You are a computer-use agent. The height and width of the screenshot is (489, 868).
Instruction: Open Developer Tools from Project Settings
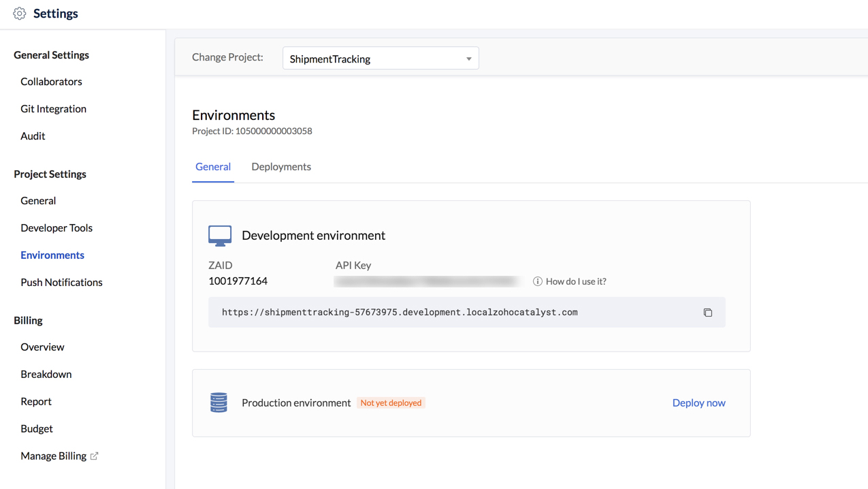(57, 227)
